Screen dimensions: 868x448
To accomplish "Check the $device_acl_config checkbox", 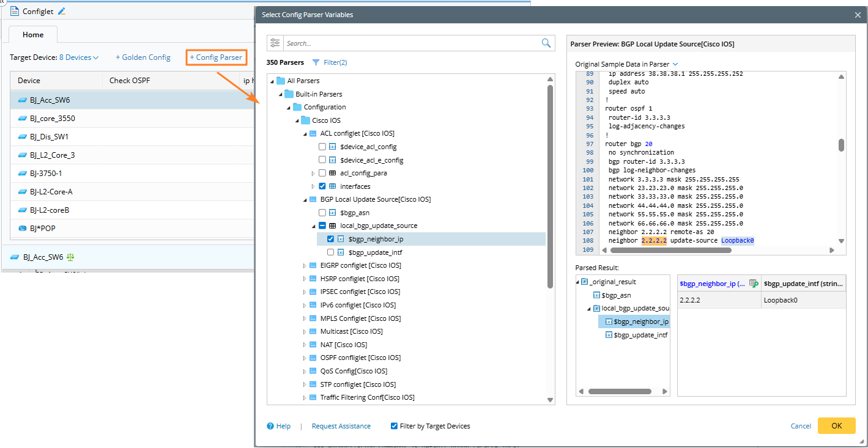I will [322, 147].
